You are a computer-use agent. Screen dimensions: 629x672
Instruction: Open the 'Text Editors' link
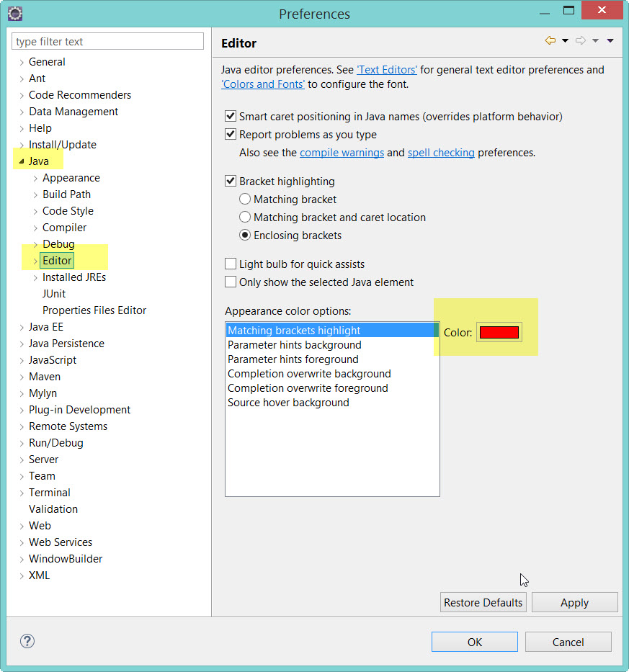click(387, 70)
